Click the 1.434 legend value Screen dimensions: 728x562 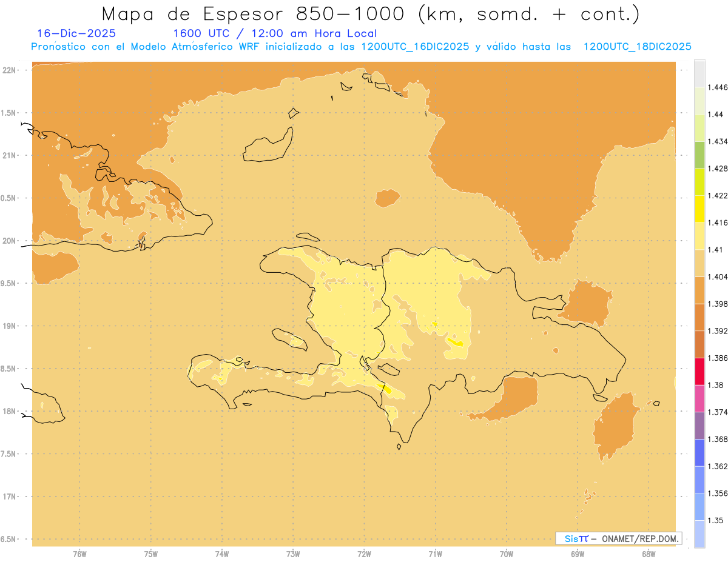click(x=718, y=141)
